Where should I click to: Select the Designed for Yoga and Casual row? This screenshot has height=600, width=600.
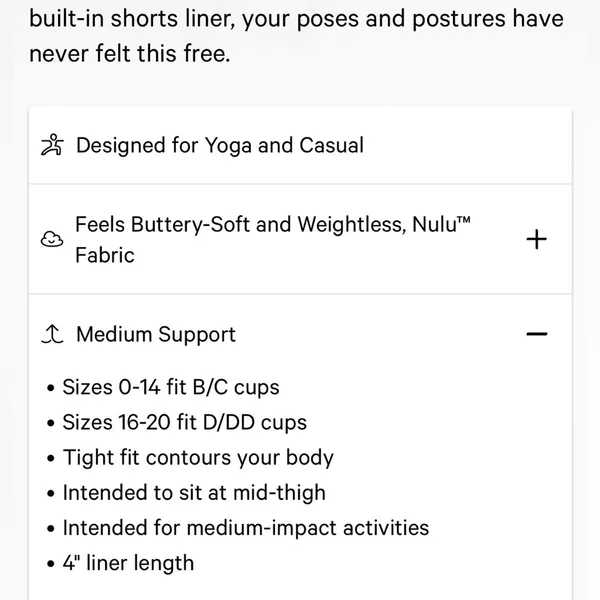click(300, 145)
